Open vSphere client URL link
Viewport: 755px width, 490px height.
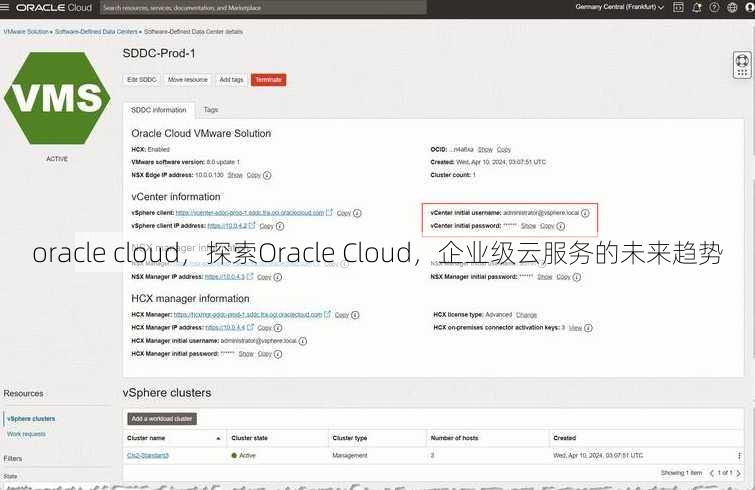tap(250, 213)
